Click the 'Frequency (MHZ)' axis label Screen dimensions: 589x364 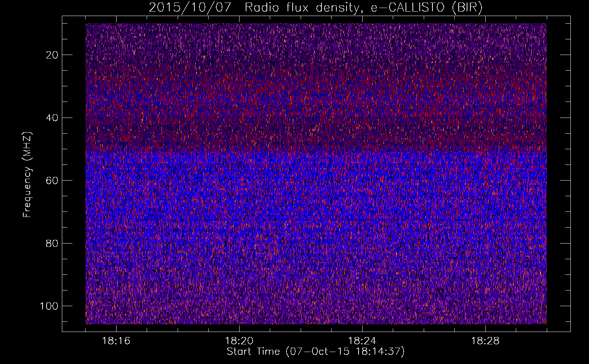point(27,174)
